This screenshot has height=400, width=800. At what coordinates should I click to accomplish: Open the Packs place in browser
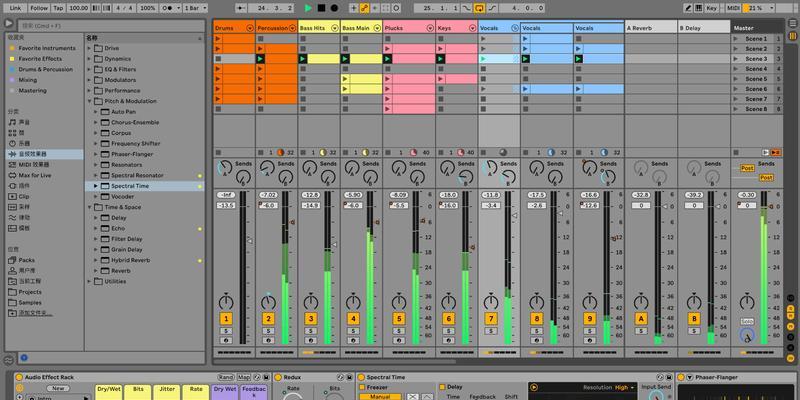(27, 260)
